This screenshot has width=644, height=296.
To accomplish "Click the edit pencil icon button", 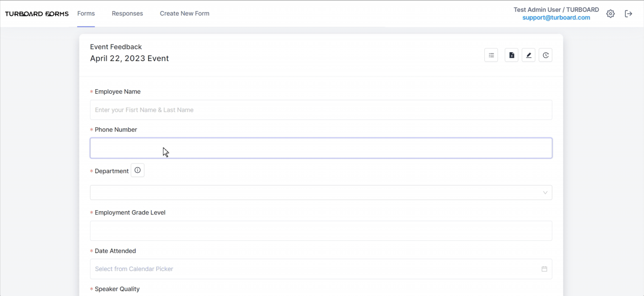I will coord(529,55).
